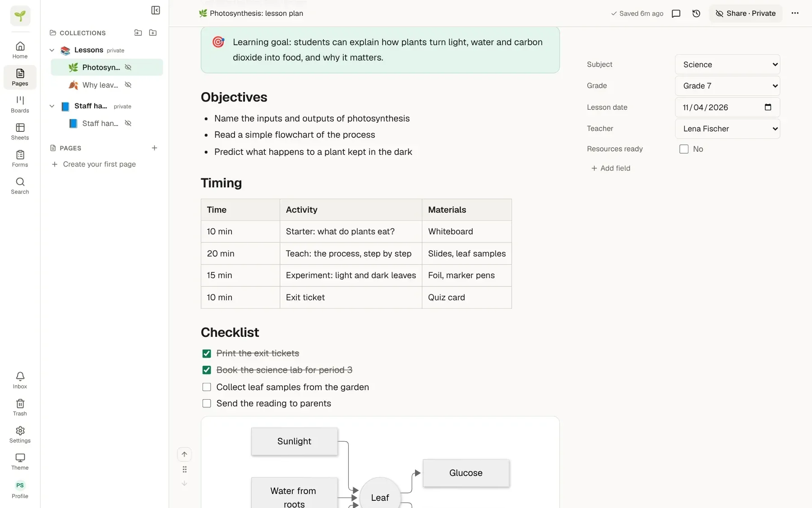Switch to Forms section
The height and width of the screenshot is (508, 812).
20,158
